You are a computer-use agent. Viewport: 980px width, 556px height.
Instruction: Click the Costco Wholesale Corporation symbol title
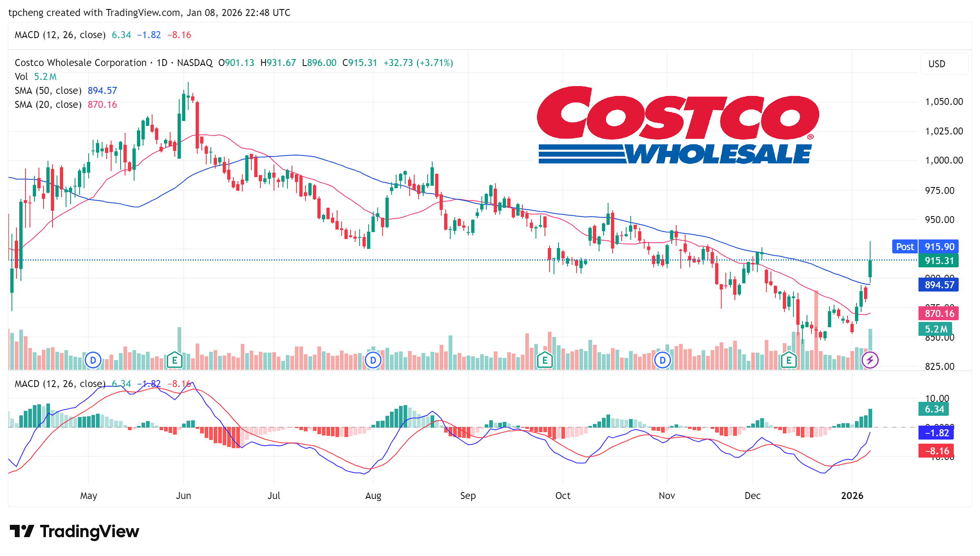tap(80, 63)
